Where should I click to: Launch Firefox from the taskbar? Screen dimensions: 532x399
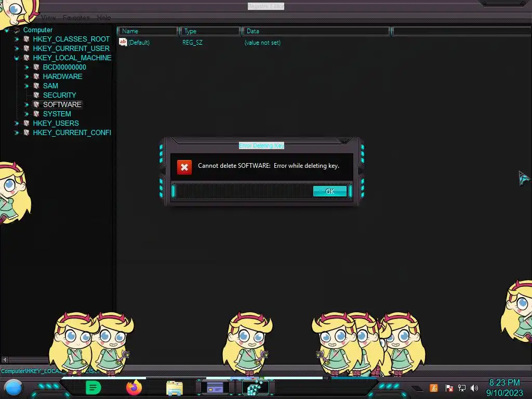pos(134,388)
